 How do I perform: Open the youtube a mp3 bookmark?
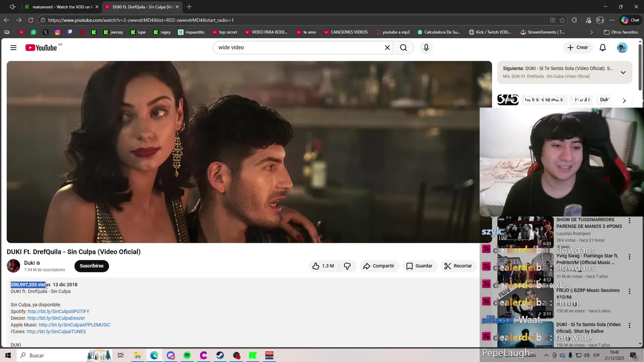pos(392,32)
